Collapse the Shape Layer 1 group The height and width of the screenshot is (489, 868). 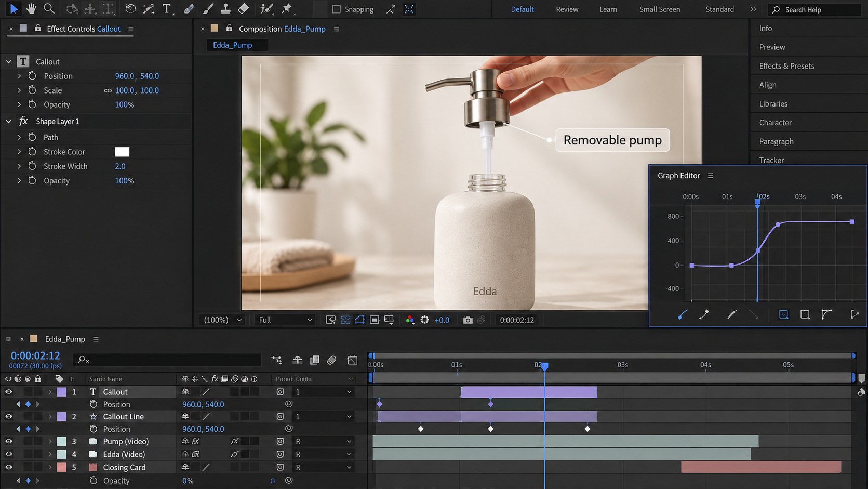pos(9,122)
